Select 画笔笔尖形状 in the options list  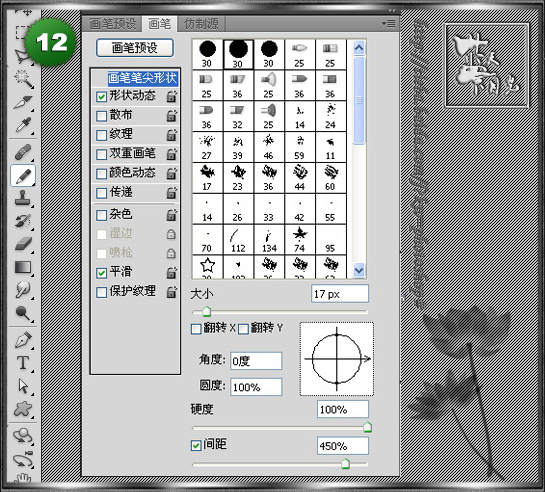[143, 78]
